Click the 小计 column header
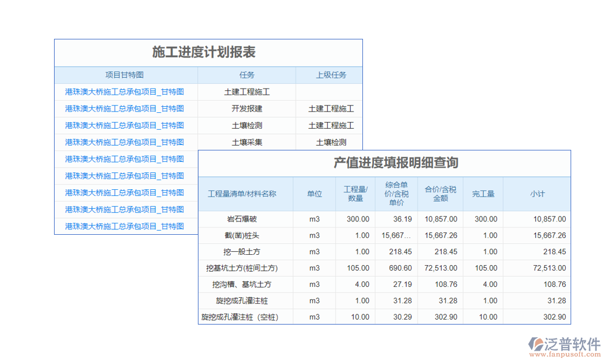607x364 pixels. click(x=537, y=194)
